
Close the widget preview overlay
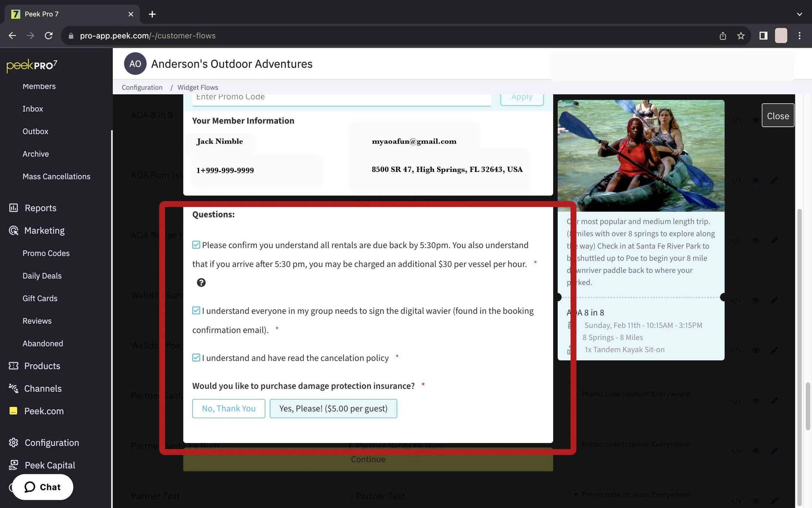(778, 116)
